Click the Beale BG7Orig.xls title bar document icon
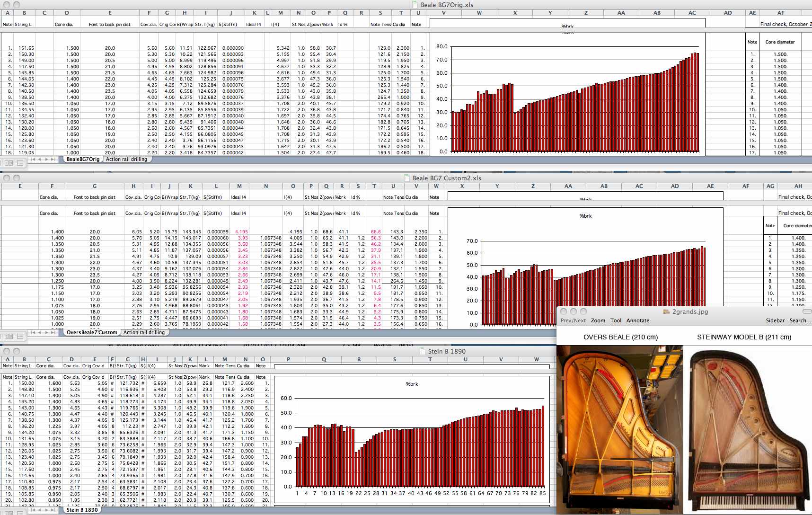 click(x=415, y=5)
